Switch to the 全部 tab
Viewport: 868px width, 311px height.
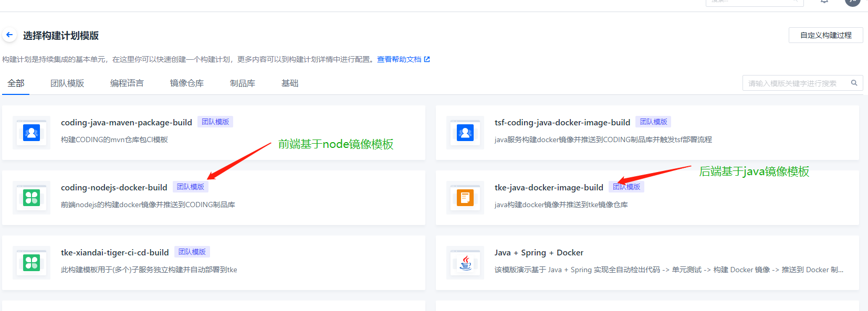pos(16,83)
